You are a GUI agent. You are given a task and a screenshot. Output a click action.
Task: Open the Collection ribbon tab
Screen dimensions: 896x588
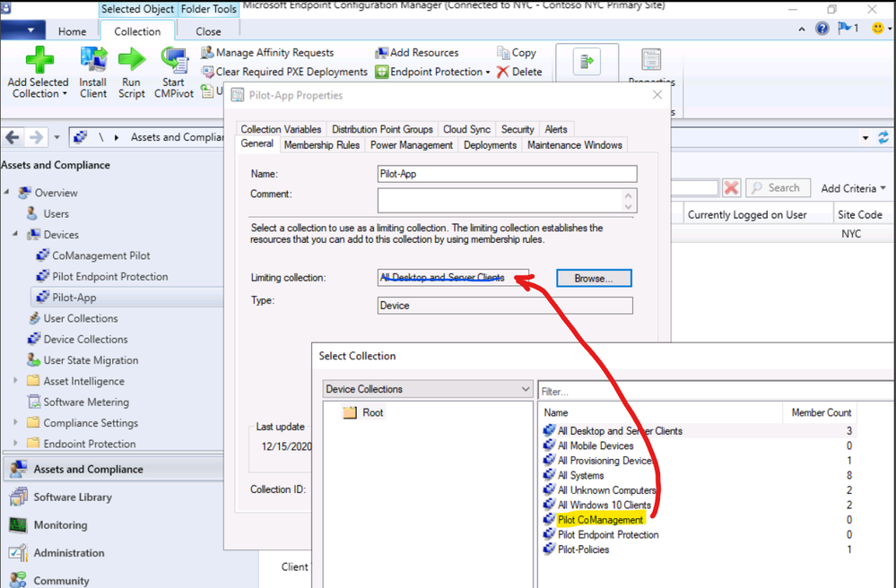(x=137, y=32)
